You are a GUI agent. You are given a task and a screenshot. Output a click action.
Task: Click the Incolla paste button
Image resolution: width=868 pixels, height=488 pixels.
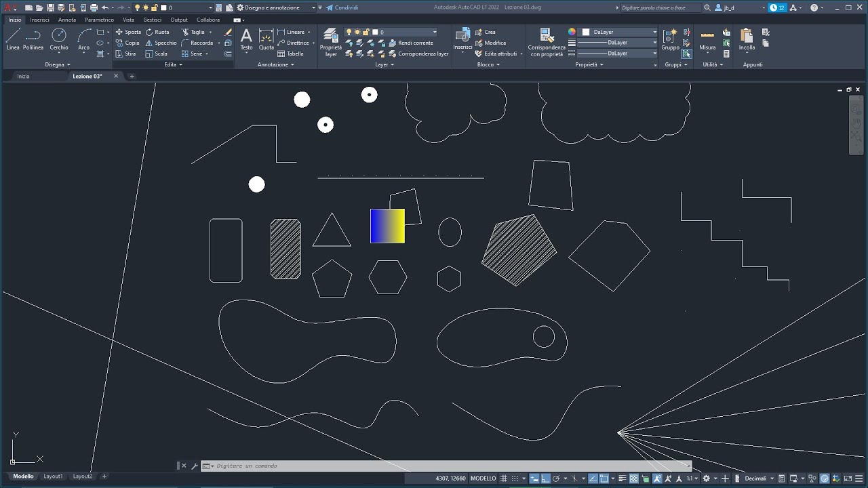pos(747,39)
